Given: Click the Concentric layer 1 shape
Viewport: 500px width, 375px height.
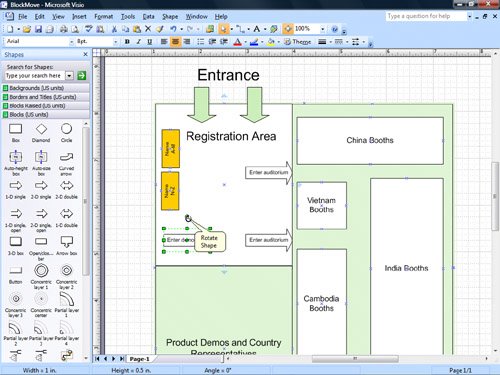Looking at the screenshot, I should (x=41, y=276).
